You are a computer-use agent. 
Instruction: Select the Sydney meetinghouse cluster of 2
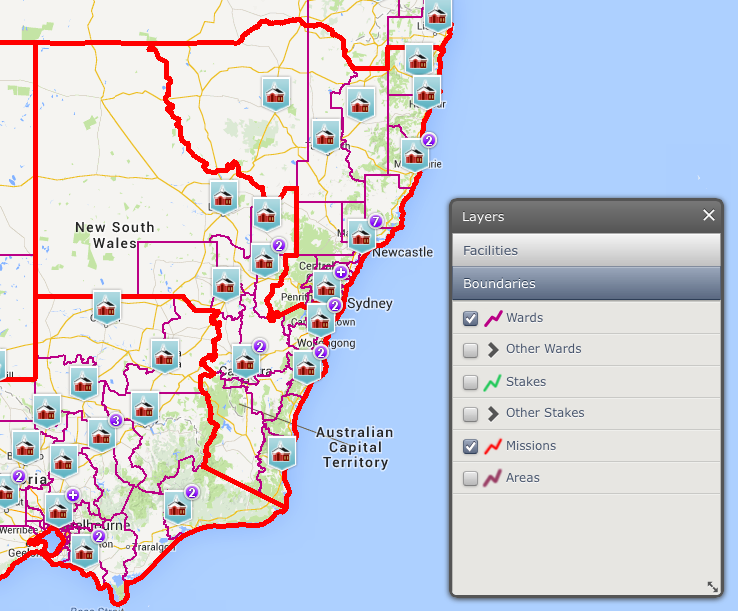(x=321, y=321)
